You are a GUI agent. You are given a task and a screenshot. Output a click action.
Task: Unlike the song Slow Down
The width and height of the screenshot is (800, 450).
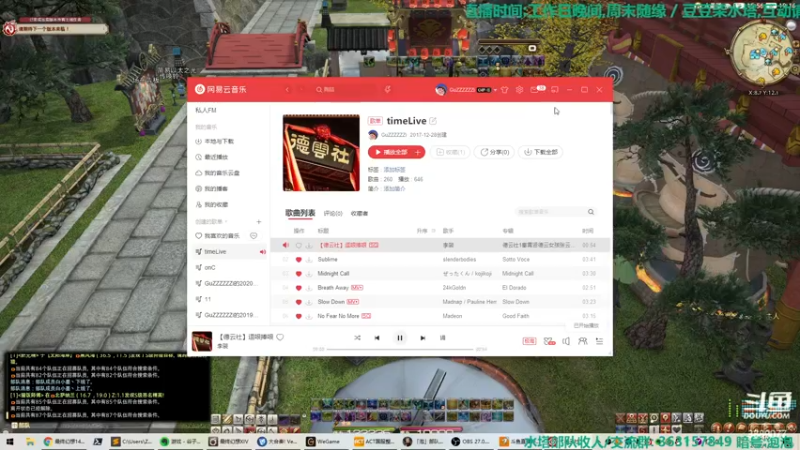[x=299, y=302]
